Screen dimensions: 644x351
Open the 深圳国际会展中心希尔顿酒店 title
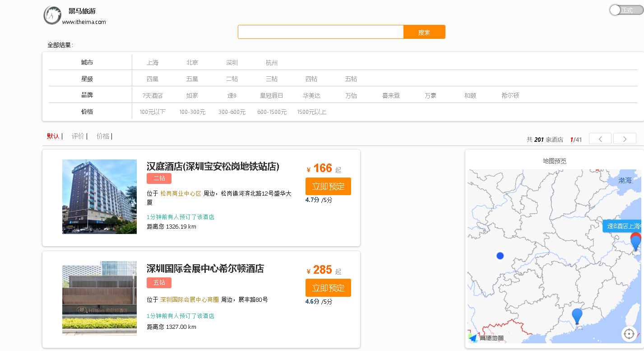205,269
